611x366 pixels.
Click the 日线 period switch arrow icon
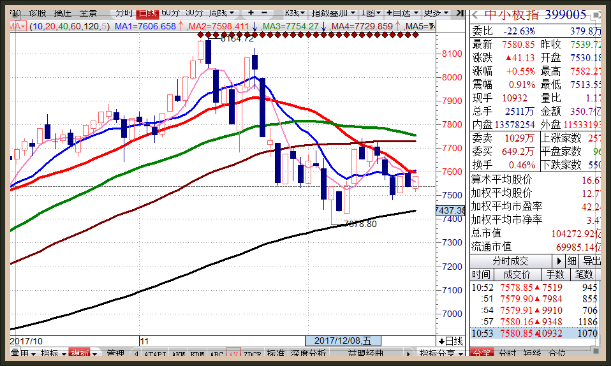coord(441,342)
